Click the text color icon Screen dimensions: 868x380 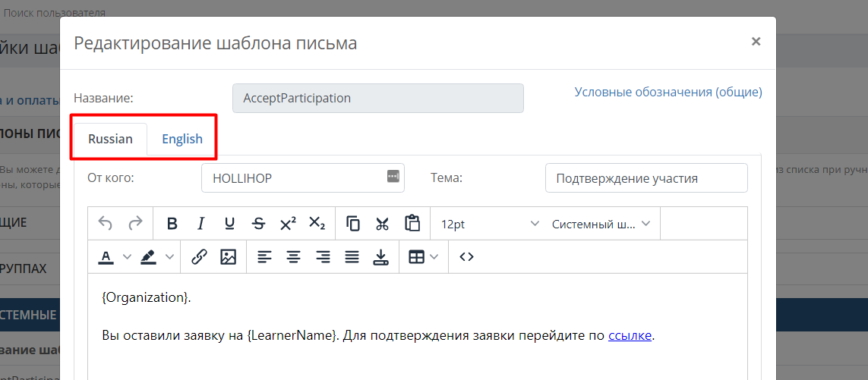point(106,256)
